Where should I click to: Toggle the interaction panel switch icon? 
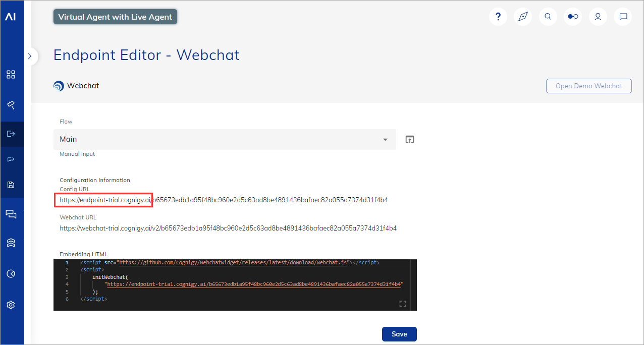tap(573, 17)
